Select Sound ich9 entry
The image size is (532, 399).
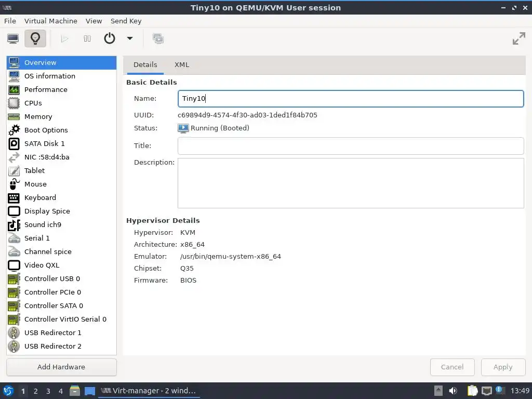pos(61,224)
